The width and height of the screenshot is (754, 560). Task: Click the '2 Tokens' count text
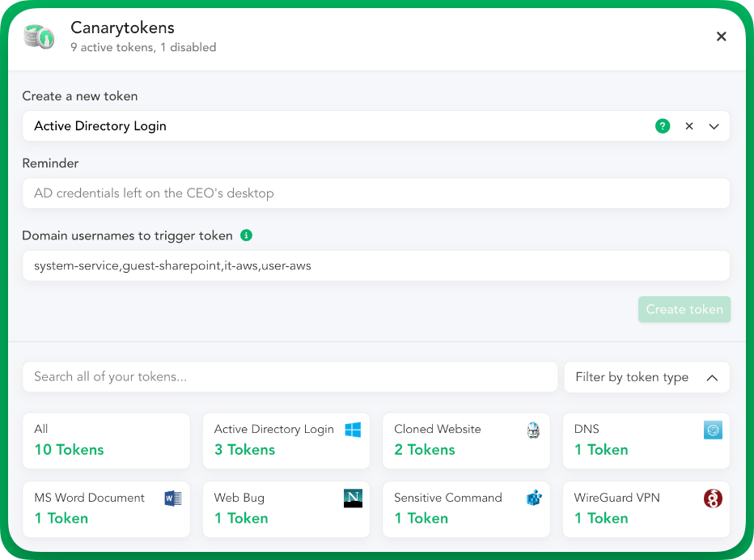point(425,449)
